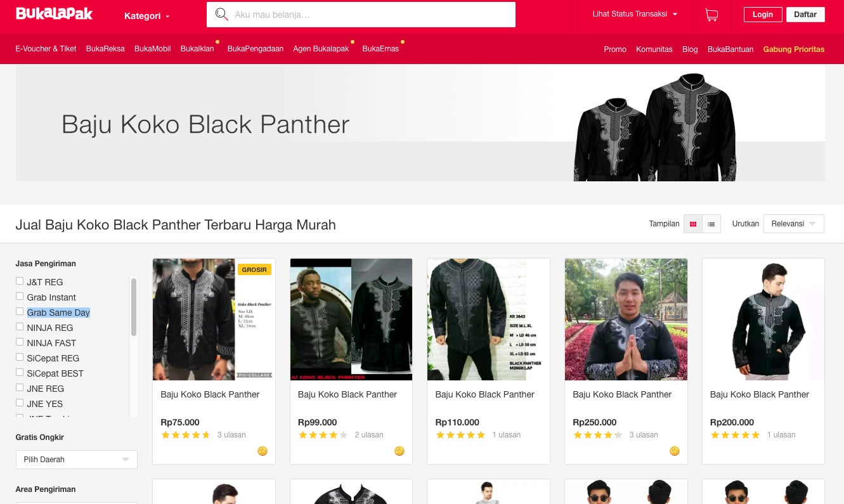Screen dimensions: 844x504
Task: Open the Rp110.000 product thumbnail
Action: [489, 320]
